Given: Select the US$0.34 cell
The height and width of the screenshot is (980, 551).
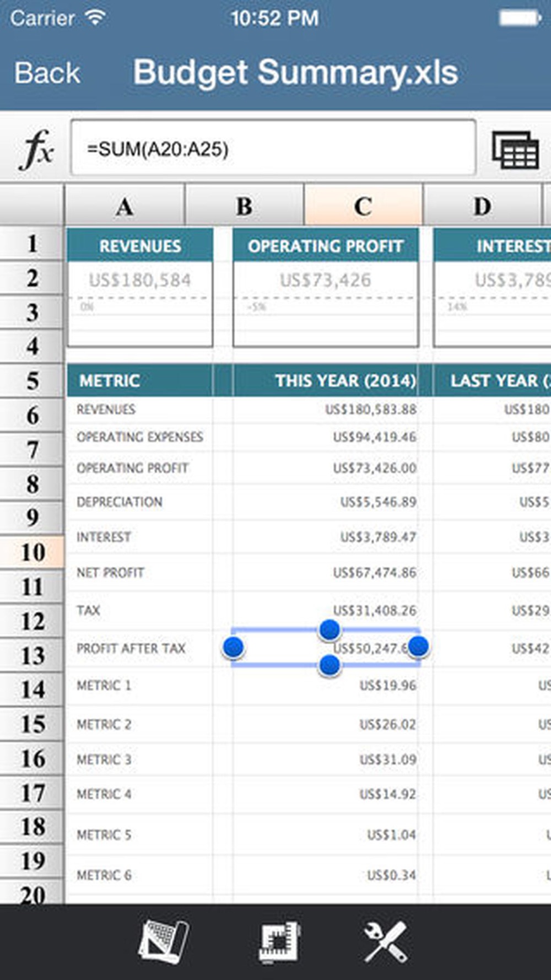Looking at the screenshot, I should [326, 875].
